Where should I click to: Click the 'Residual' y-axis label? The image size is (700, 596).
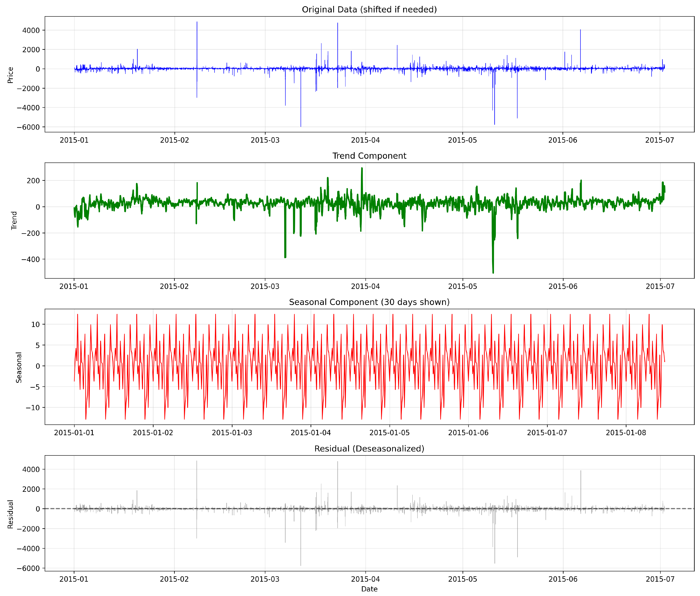11,514
